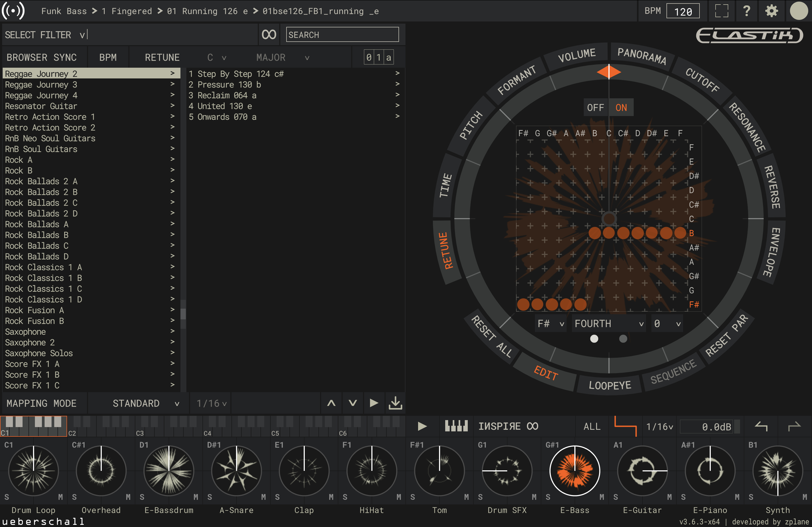Solo the E-Bass pad
Screen dimensions: 812x527
pos(548,497)
